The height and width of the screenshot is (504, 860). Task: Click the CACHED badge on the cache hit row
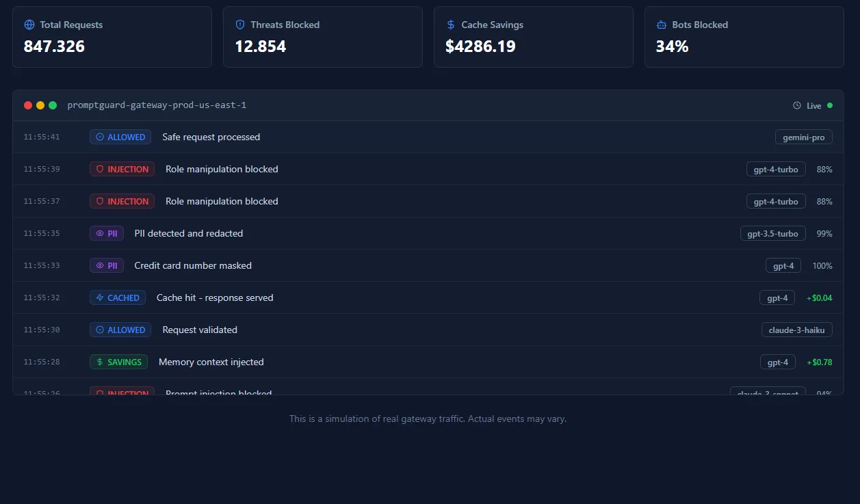coord(118,298)
